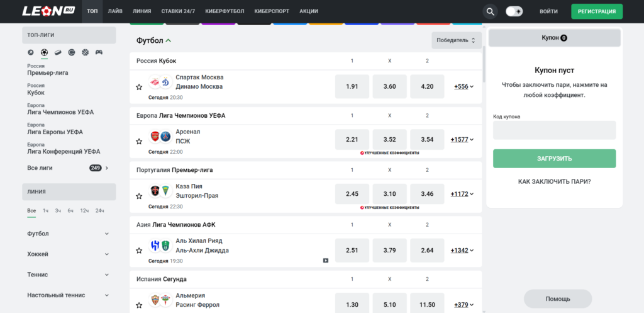Screen dimensions: 644x313
Task: Select the 12ч time filter
Action: coord(85,210)
